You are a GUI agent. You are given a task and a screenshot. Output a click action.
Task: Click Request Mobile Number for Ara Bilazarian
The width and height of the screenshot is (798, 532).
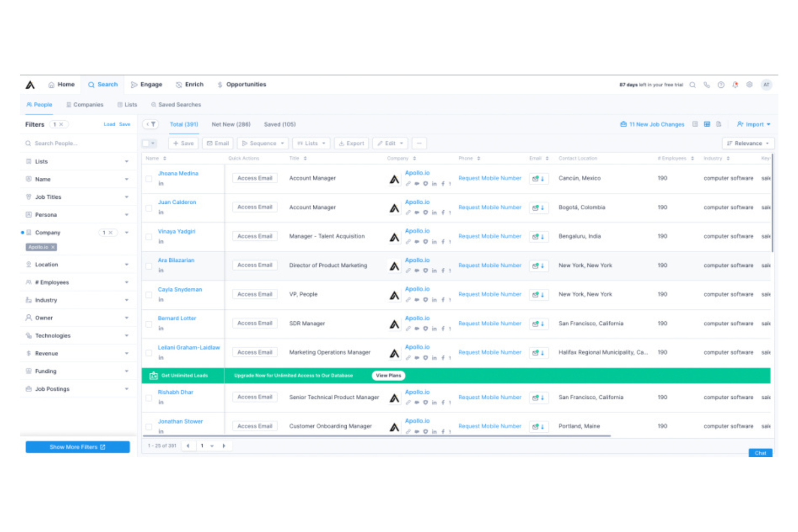pyautogui.click(x=490, y=265)
